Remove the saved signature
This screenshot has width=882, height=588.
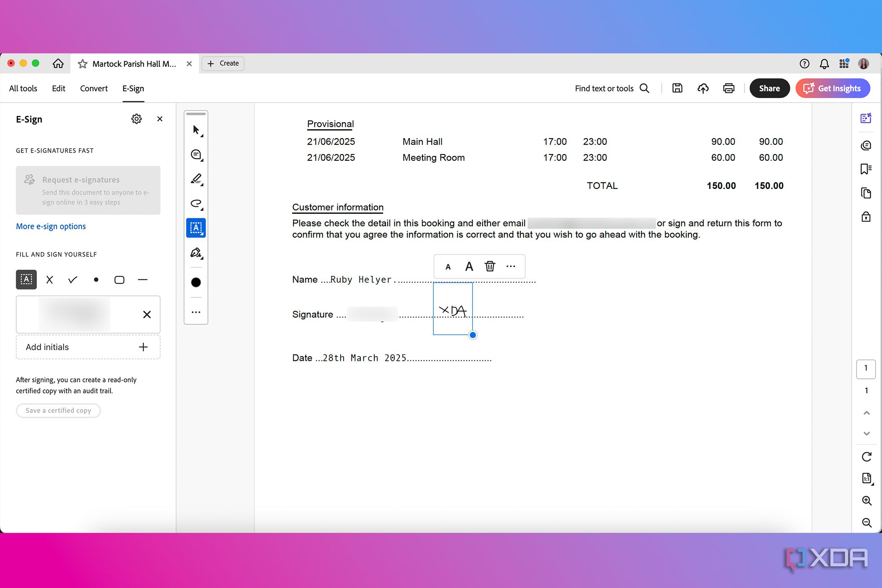coord(147,315)
